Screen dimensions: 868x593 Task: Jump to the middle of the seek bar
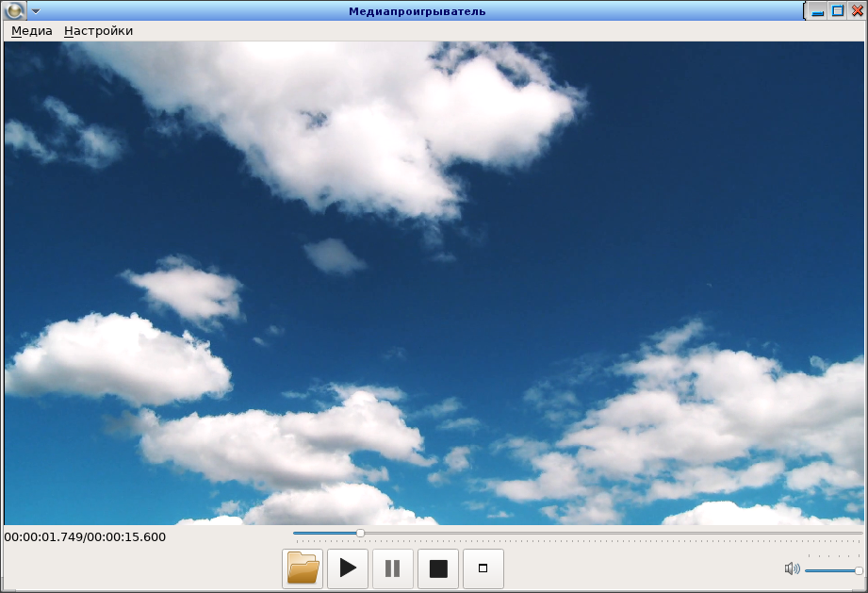[x=578, y=534]
